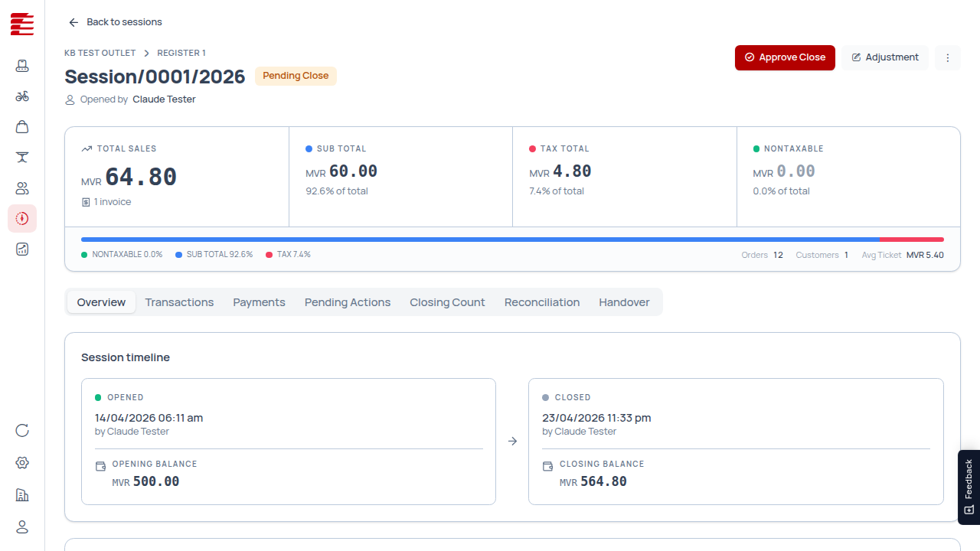Viewport: 980px width, 551px height.
Task: Click the Customers 1 stat
Action: coord(822,255)
